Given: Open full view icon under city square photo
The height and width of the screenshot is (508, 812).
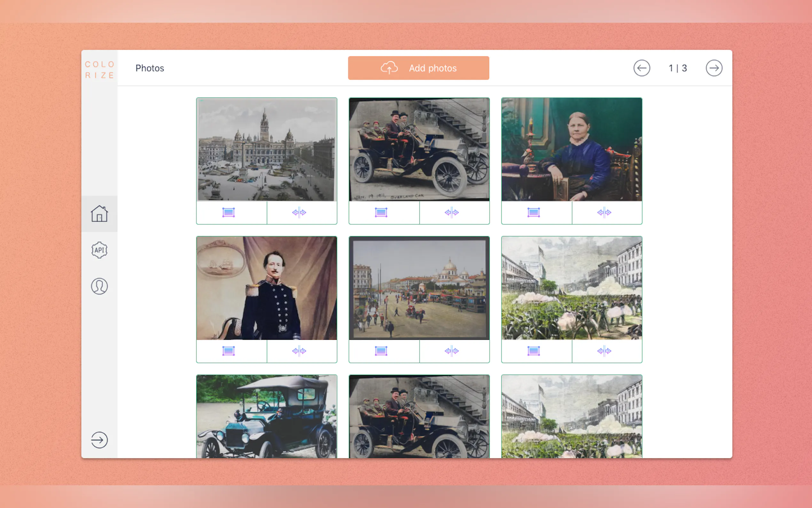Looking at the screenshot, I should click(x=229, y=212).
